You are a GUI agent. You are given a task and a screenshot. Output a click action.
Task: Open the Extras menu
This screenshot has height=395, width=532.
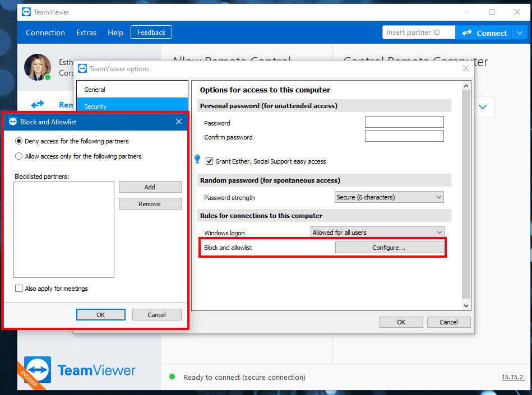pos(86,33)
